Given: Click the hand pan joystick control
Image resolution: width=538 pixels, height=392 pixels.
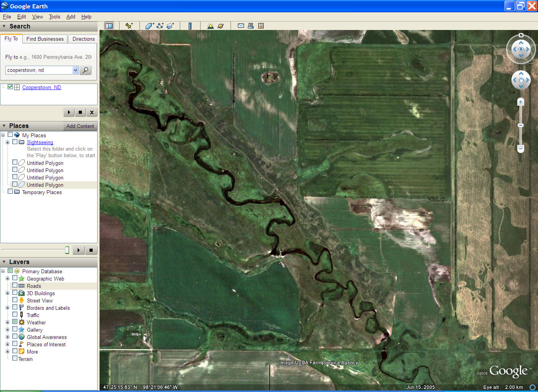Looking at the screenshot, I should (521, 80).
